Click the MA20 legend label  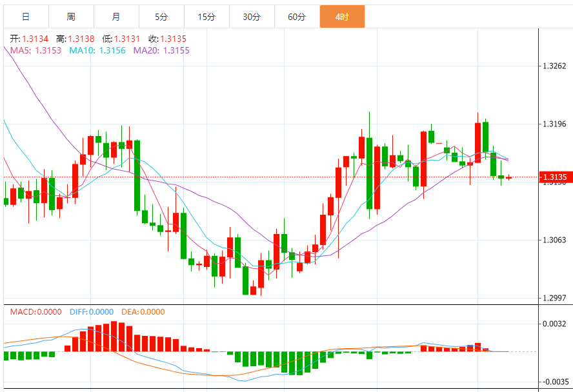pos(161,50)
